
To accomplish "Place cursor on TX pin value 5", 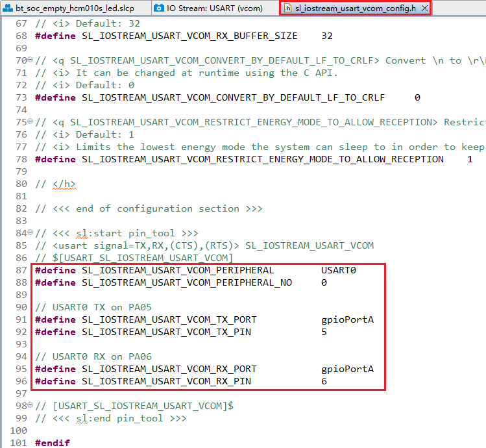I will 324,332.
